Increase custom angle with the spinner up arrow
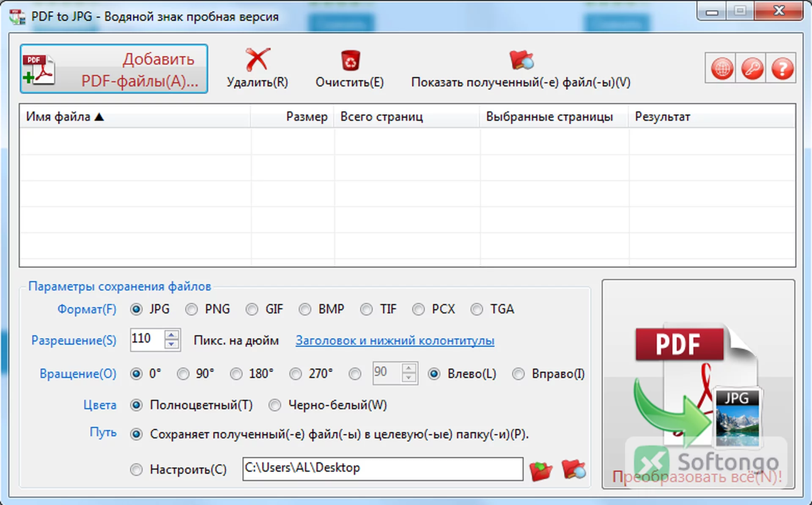This screenshot has height=505, width=812. coord(409,368)
